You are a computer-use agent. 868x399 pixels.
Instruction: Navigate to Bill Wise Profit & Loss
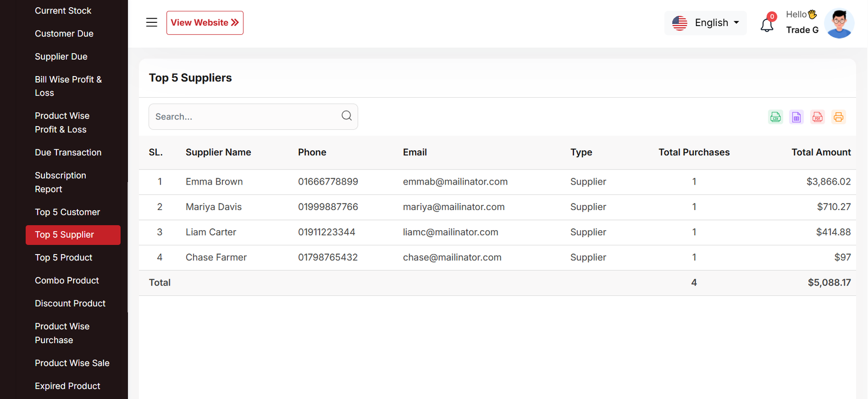(68, 86)
